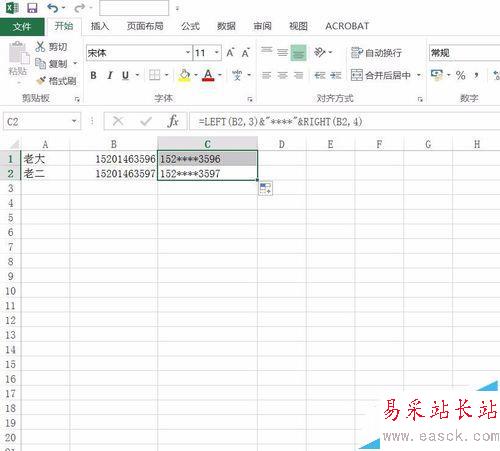Redo the last action

tap(79, 8)
